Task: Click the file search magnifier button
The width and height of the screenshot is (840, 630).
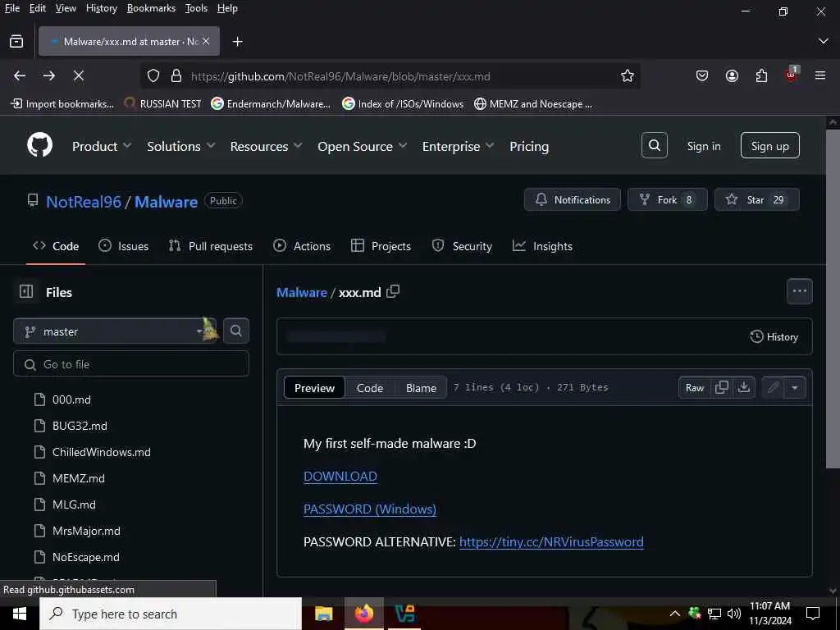Action: pos(235,331)
